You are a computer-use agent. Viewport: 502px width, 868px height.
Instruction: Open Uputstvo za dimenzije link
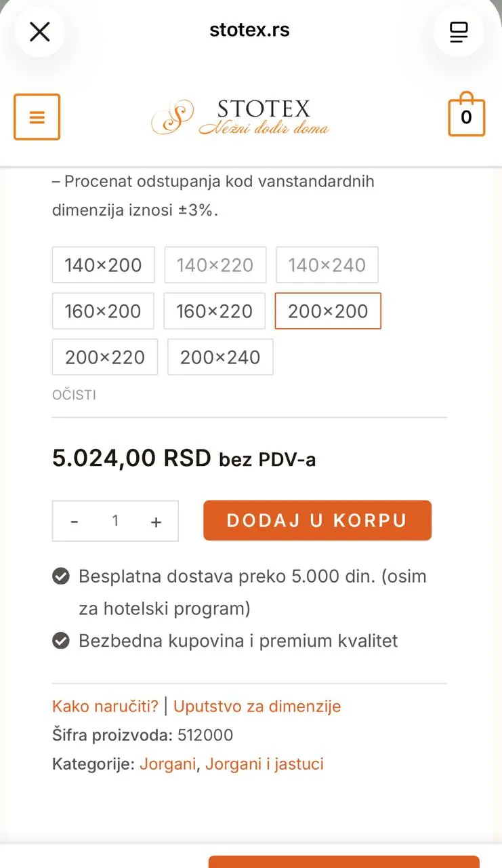pos(257,706)
